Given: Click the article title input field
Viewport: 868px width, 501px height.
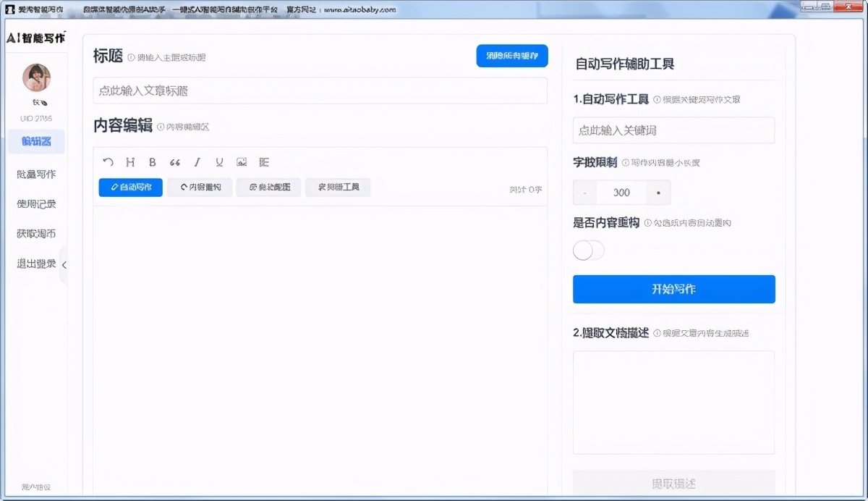Looking at the screenshot, I should tap(320, 90).
